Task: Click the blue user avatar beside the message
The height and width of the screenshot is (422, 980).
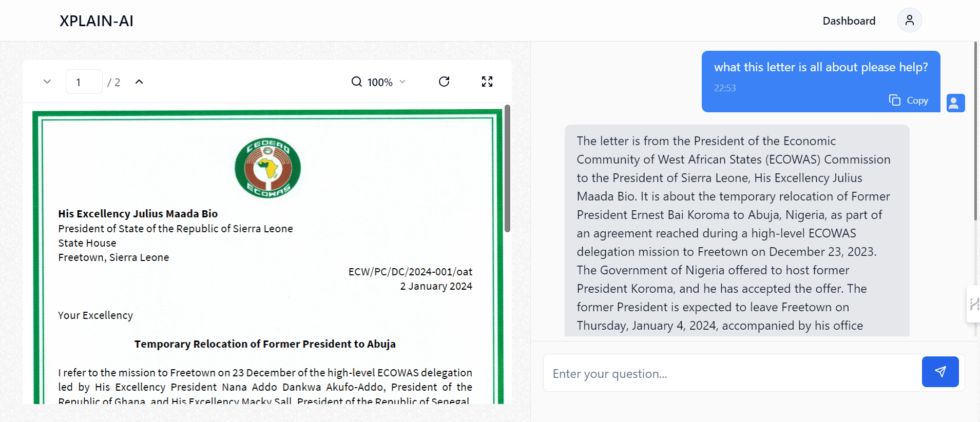Action: tap(955, 103)
